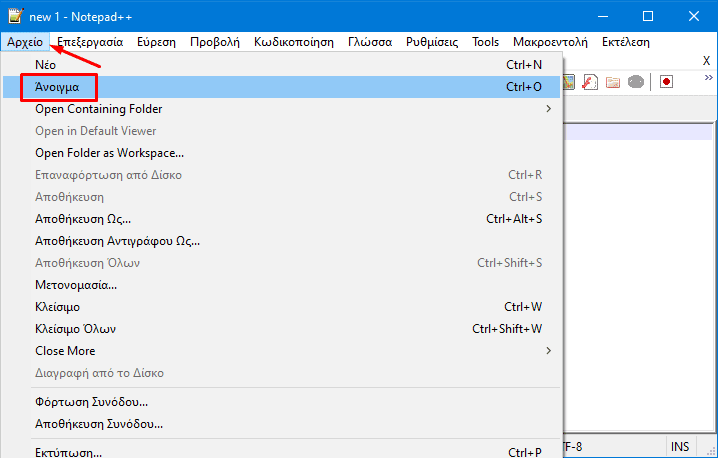
Task: Close document with the X below the title bar
Action: coord(706,60)
